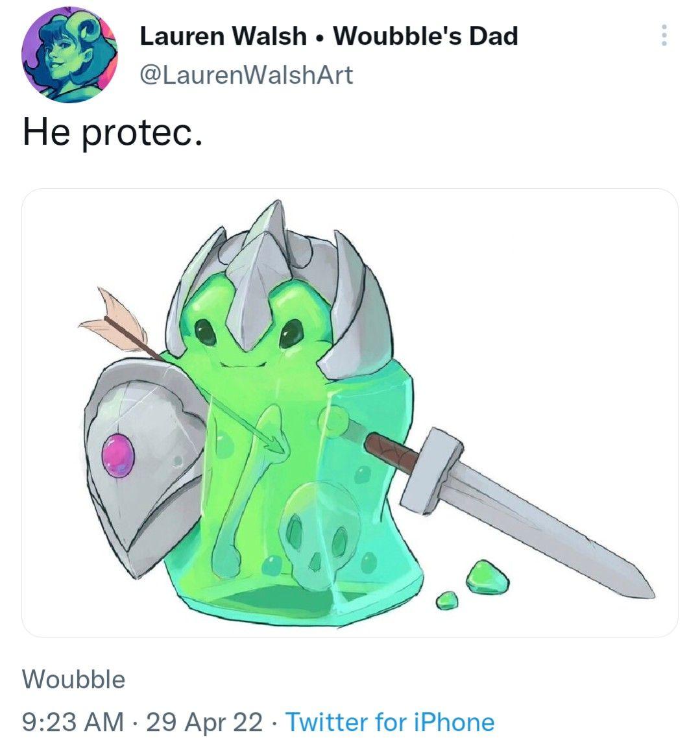Click the smaller green slime droplet

tap(446, 600)
